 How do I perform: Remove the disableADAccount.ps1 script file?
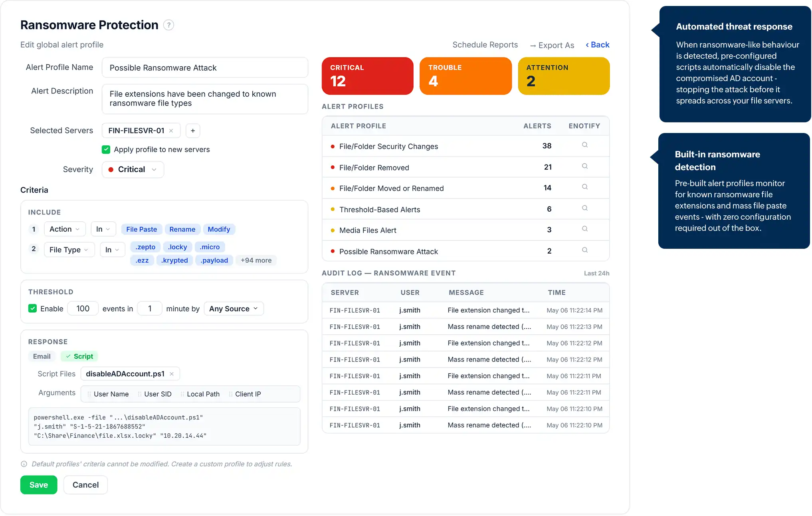[172, 374]
